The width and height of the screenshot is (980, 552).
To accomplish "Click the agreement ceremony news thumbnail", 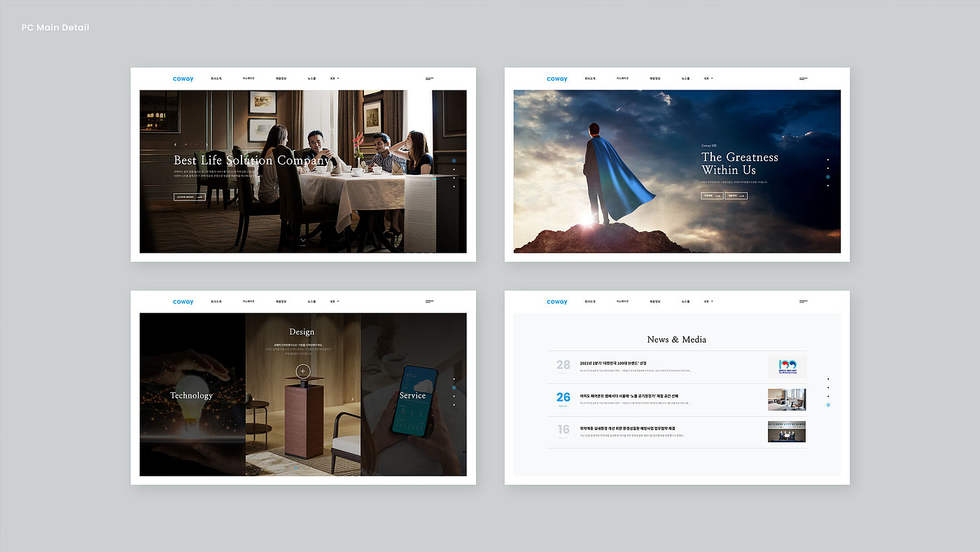I will pos(787,432).
